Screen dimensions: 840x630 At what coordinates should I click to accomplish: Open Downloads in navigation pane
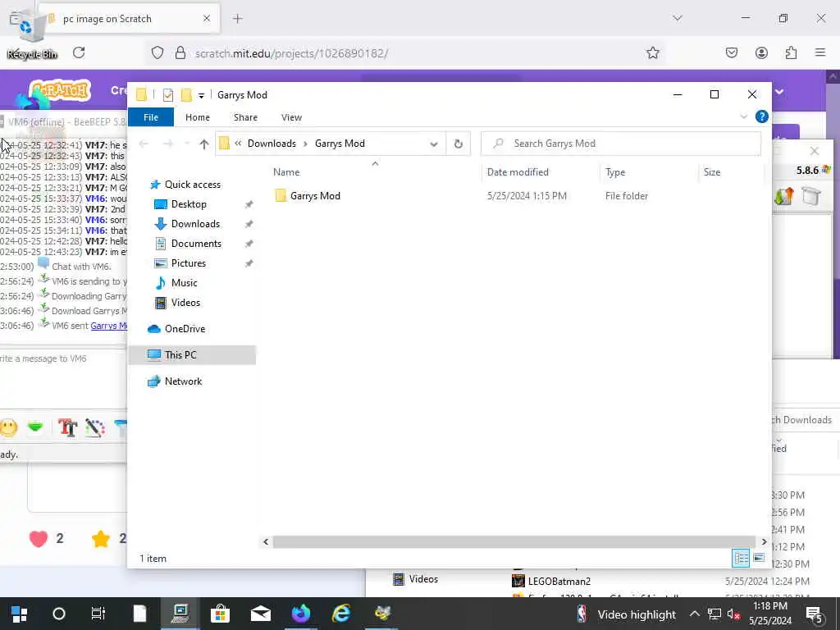click(195, 224)
